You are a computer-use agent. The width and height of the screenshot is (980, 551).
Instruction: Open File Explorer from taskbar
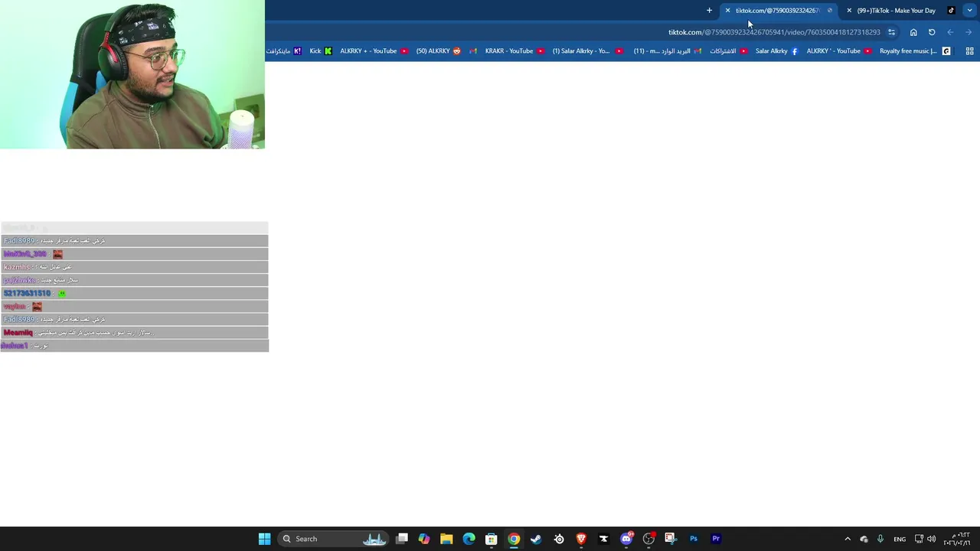tap(446, 539)
